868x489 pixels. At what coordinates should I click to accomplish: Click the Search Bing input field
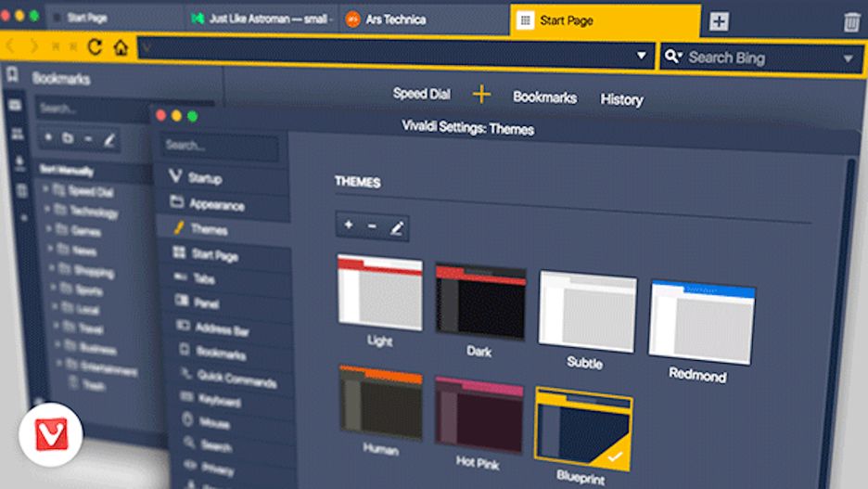pyautogui.click(x=762, y=58)
